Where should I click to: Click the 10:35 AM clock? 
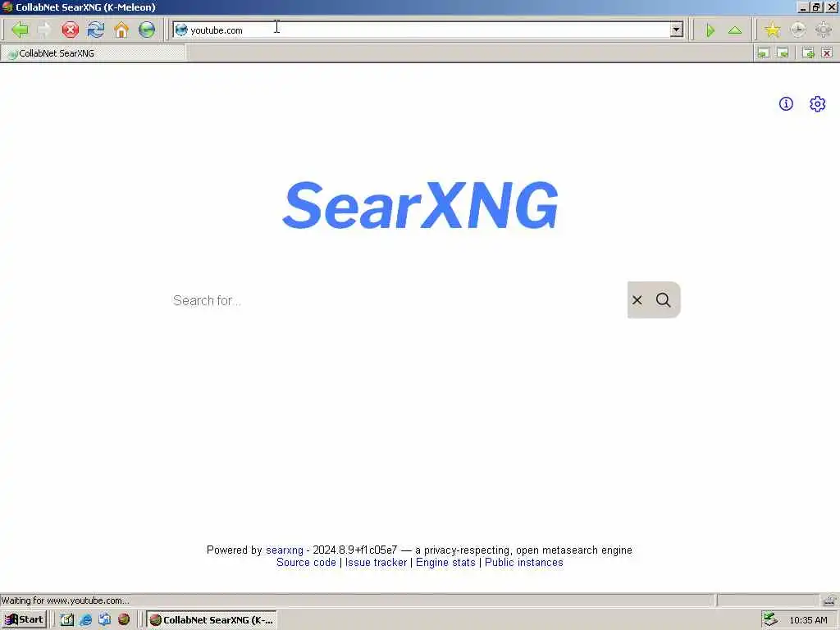808,620
